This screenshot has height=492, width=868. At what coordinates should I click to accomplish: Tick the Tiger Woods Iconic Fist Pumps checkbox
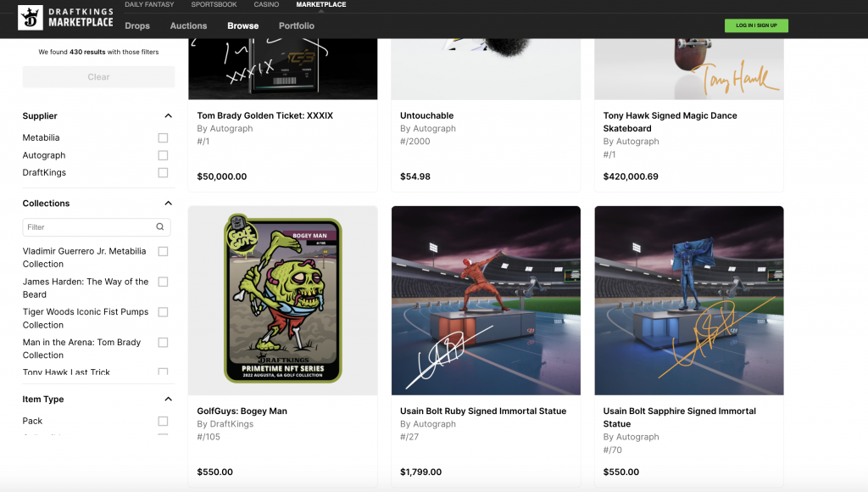[x=163, y=312]
